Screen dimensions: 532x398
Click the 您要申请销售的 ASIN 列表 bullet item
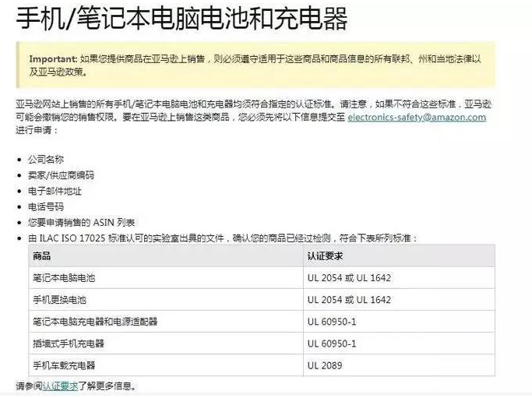click(82, 222)
